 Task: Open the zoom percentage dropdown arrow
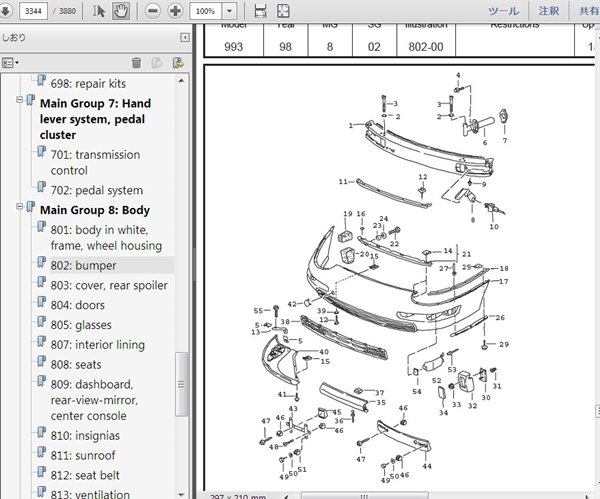[229, 11]
